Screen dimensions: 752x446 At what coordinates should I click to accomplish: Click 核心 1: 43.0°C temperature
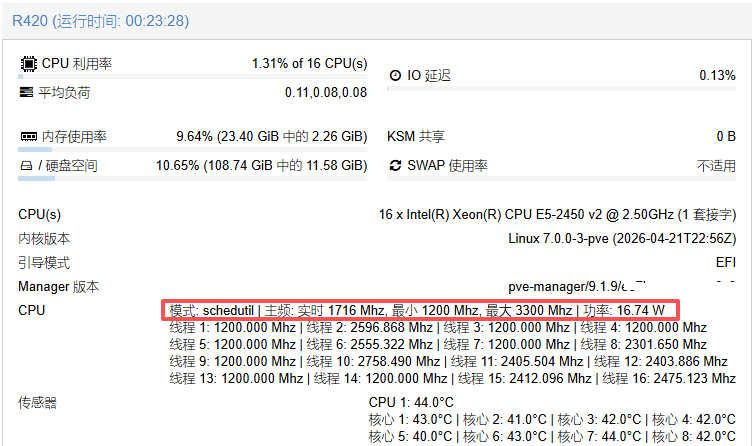pyautogui.click(x=410, y=420)
